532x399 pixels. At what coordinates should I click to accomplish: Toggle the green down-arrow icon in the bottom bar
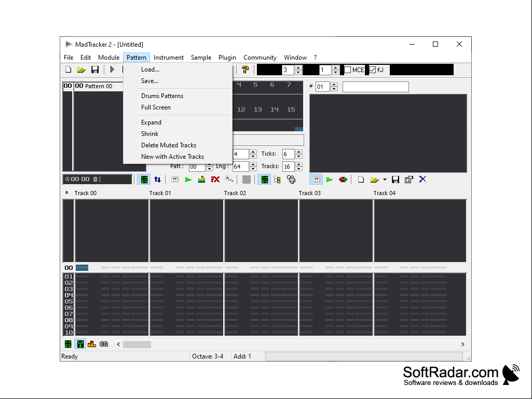click(80, 344)
